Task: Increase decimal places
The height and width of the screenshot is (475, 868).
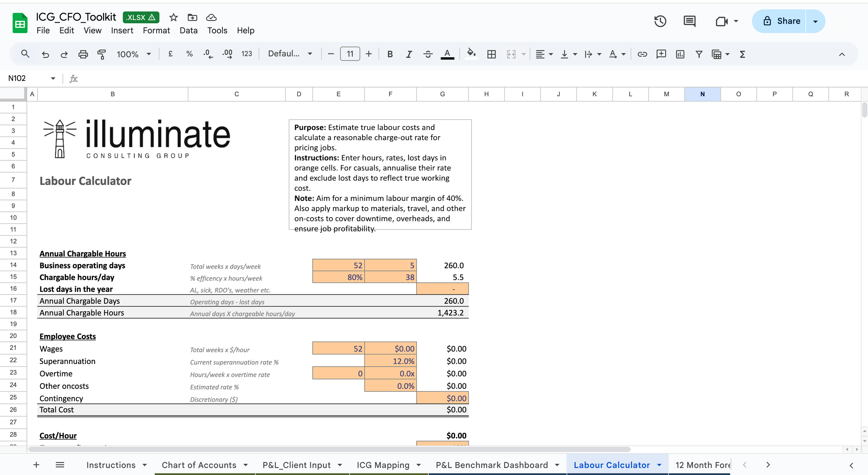Action: (227, 54)
